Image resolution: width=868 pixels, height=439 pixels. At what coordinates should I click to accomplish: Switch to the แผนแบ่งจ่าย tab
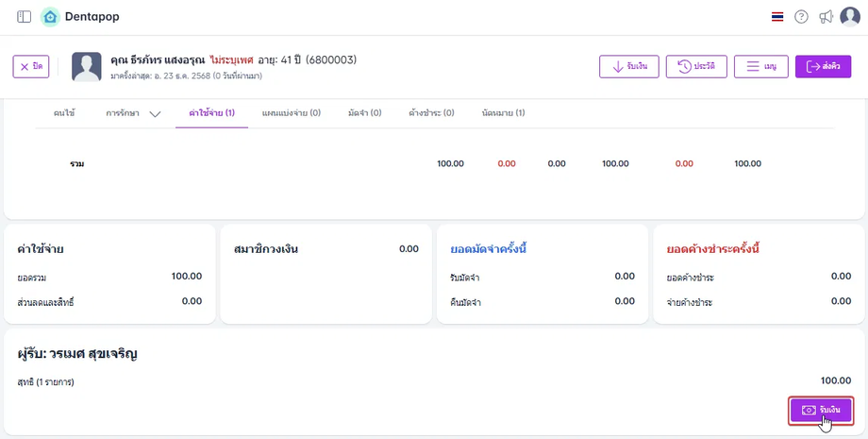291,113
